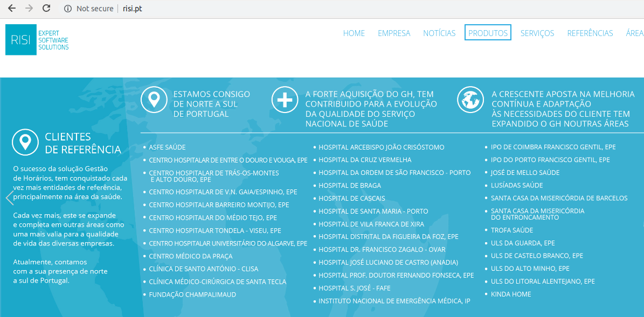644x317 pixels.
Task: Click ULS do Litoral Alentejano, EPE
Action: [x=543, y=281]
